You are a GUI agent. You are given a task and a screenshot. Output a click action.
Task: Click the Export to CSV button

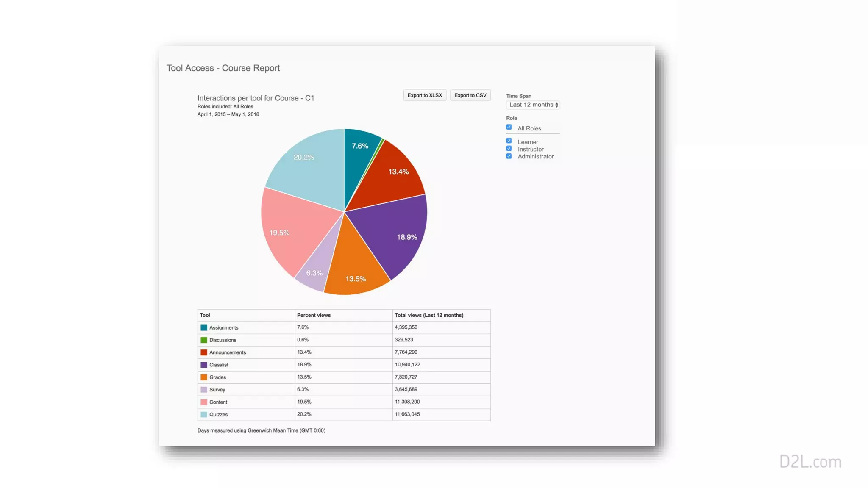[470, 95]
